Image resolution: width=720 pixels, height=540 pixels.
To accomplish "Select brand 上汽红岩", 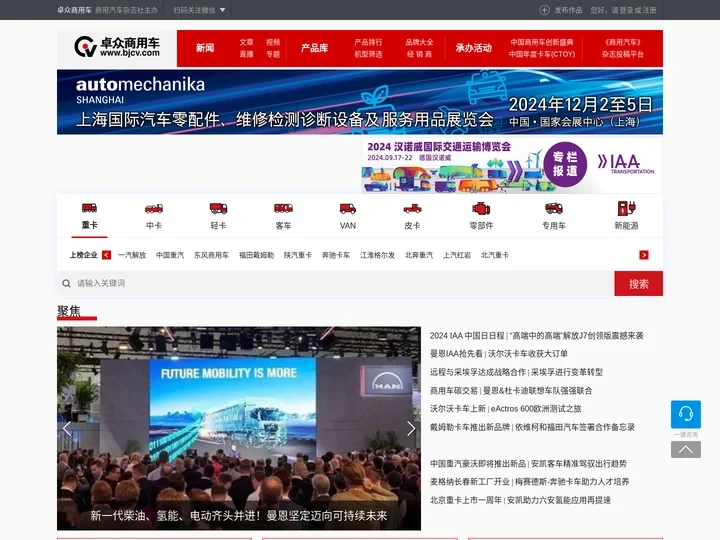I will point(457,255).
